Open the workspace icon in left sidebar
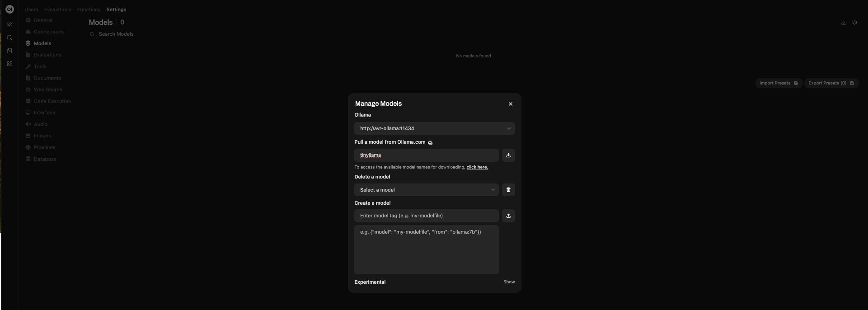Screen dimensions: 868x310 click(9, 64)
